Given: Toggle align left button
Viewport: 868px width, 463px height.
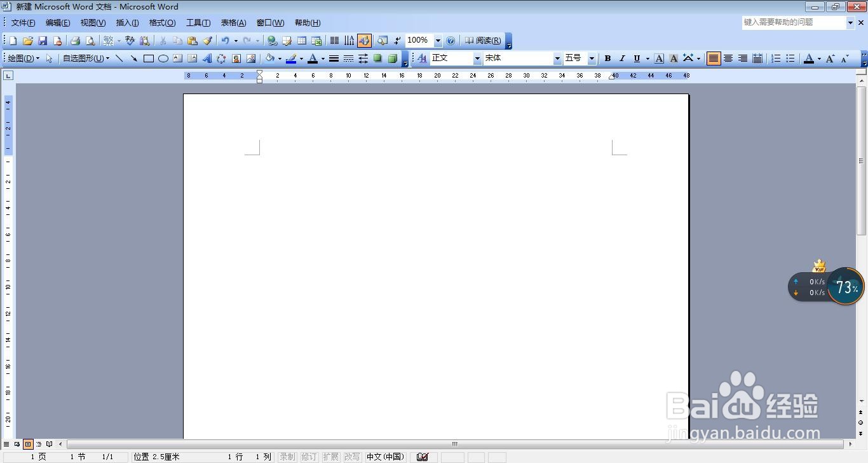Looking at the screenshot, I should coord(714,59).
